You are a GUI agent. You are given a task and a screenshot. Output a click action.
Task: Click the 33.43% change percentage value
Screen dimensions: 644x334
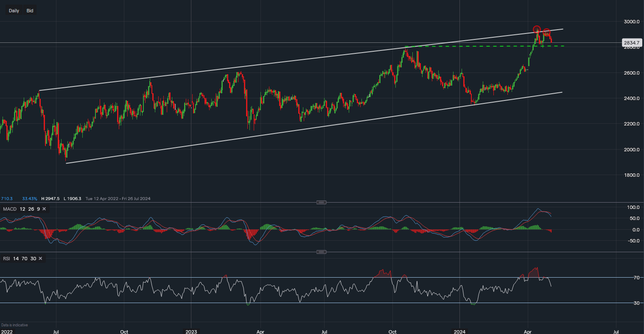click(x=29, y=198)
